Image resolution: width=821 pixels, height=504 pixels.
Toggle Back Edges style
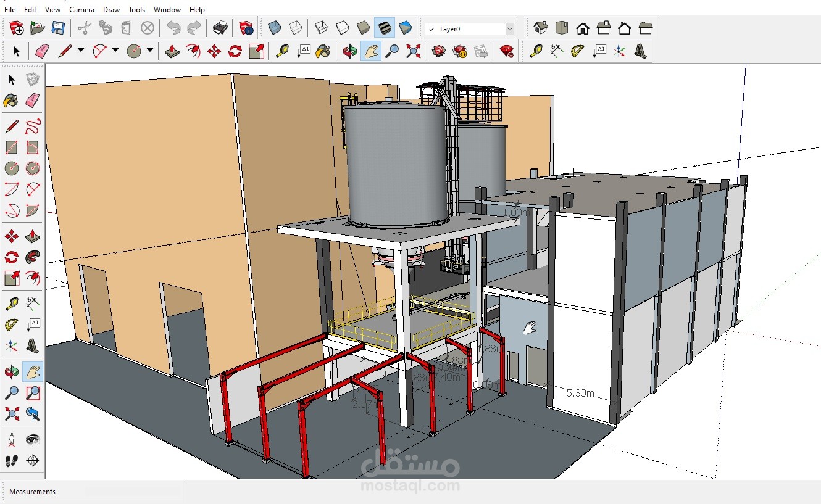(x=296, y=28)
